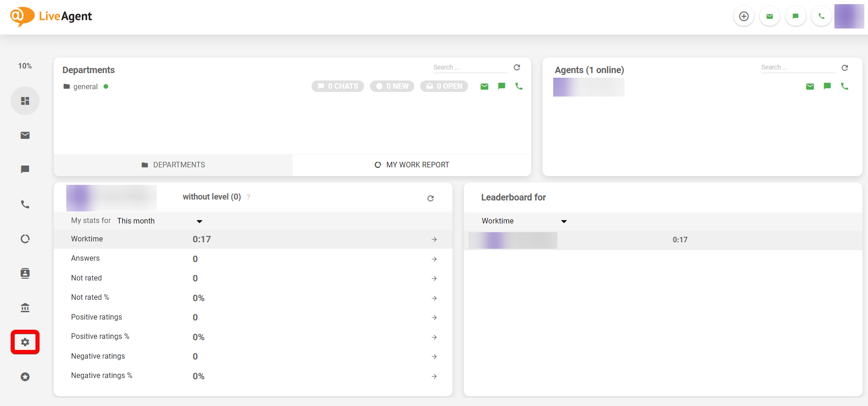Click the 0 OPEN badge
This screenshot has width=868, height=406.
click(444, 86)
